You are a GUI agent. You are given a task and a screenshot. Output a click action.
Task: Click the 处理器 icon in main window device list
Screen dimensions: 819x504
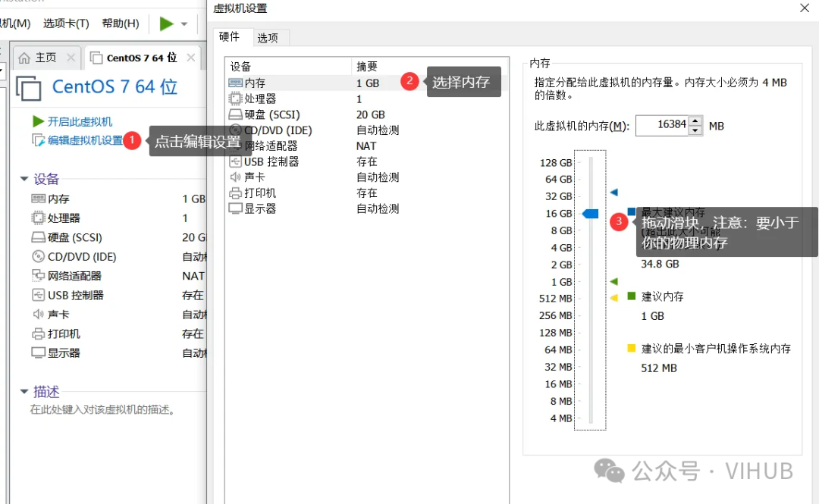click(x=38, y=218)
